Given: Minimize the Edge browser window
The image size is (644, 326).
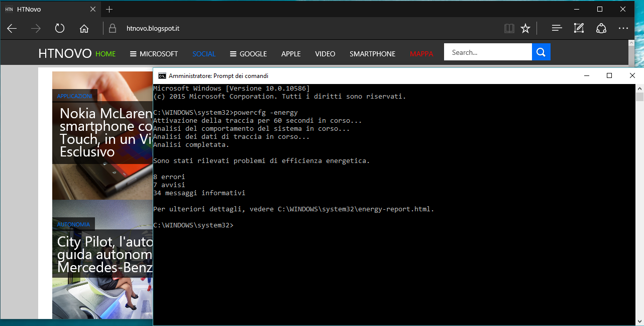Looking at the screenshot, I should [576, 9].
